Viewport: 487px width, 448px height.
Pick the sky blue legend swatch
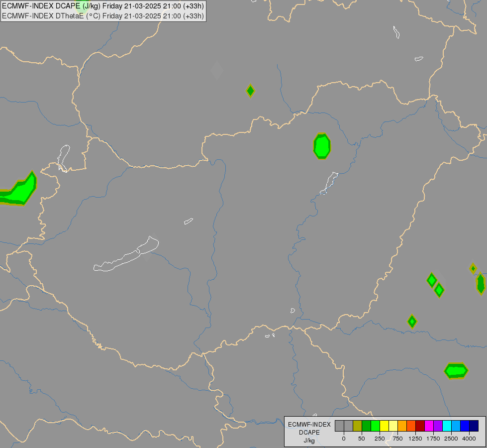point(456,426)
